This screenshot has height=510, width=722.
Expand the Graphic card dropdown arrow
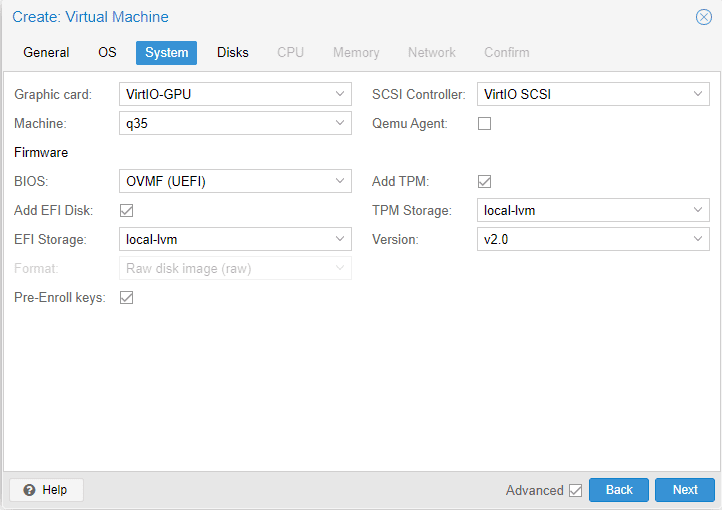340,94
